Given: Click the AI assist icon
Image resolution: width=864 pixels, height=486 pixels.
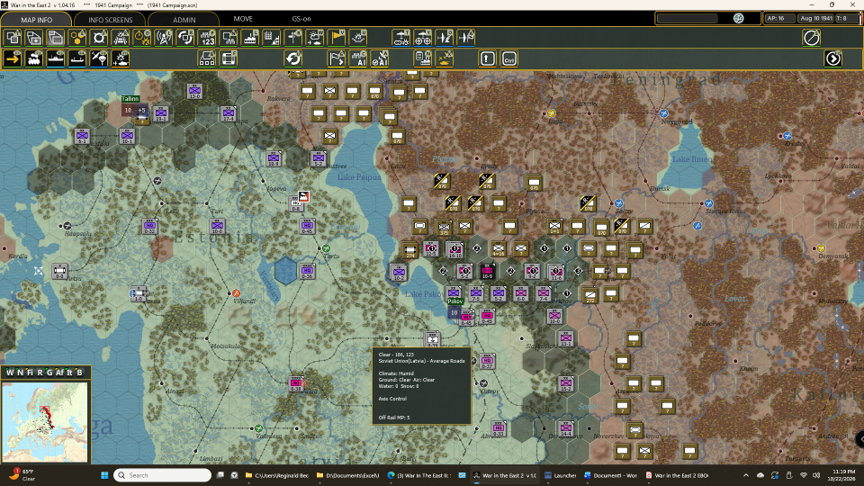Looking at the screenshot, I should point(358,58).
